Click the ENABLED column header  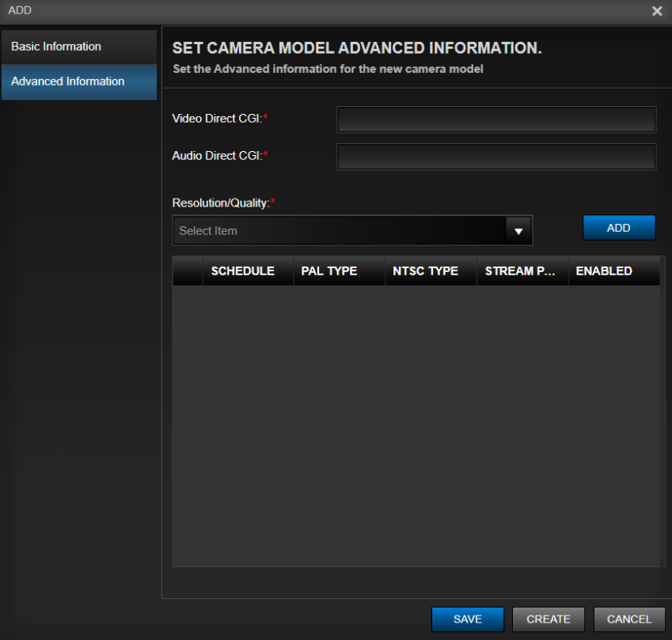[x=613, y=271]
